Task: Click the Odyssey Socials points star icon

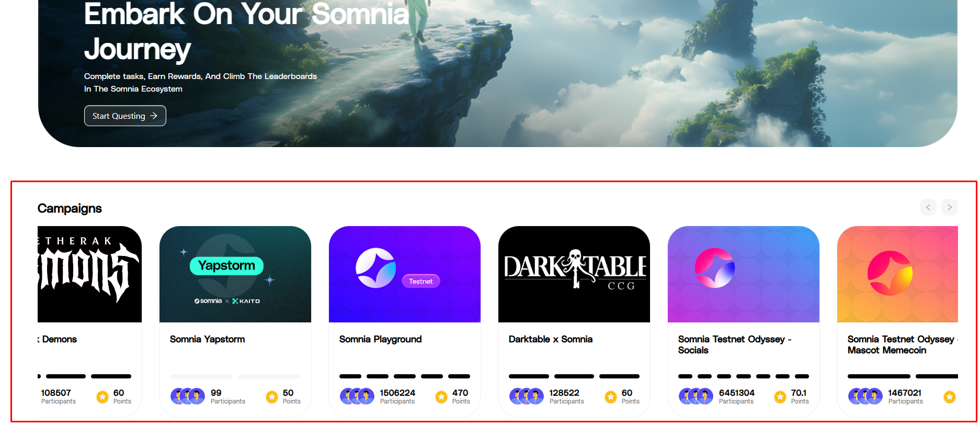Action: coord(780,397)
